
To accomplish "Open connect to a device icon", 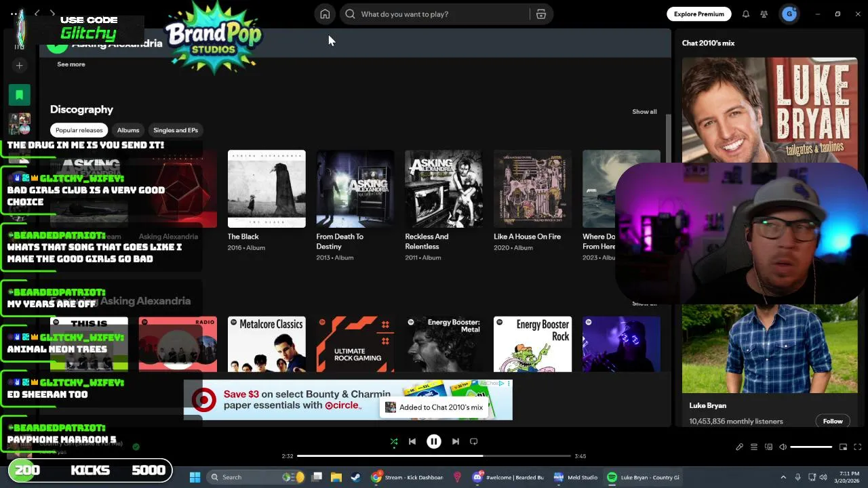I will click(768, 447).
